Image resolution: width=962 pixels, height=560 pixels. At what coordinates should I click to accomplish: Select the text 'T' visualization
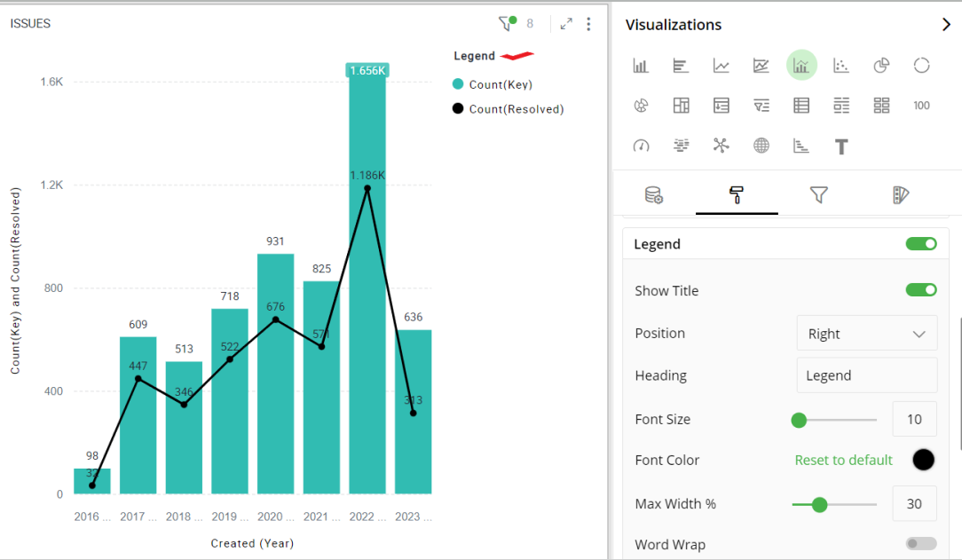coord(841,146)
